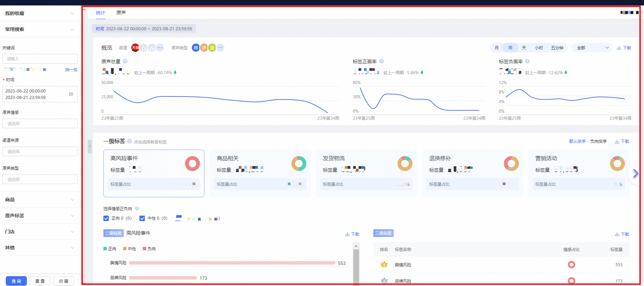644x286 pixels.
Task: Show help tooltip for 标签负面率
Action: tap(527, 62)
